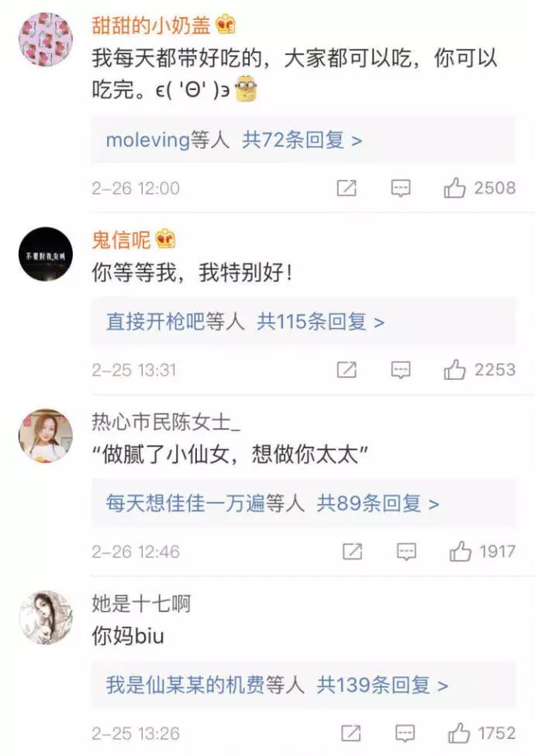View 她是十七啊 avatar image
Image resolution: width=535 pixels, height=756 pixels.
(x=46, y=618)
